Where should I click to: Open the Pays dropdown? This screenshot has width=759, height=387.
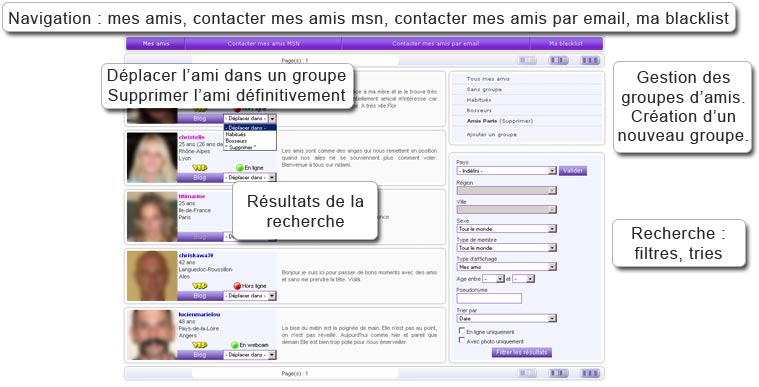tap(506, 171)
